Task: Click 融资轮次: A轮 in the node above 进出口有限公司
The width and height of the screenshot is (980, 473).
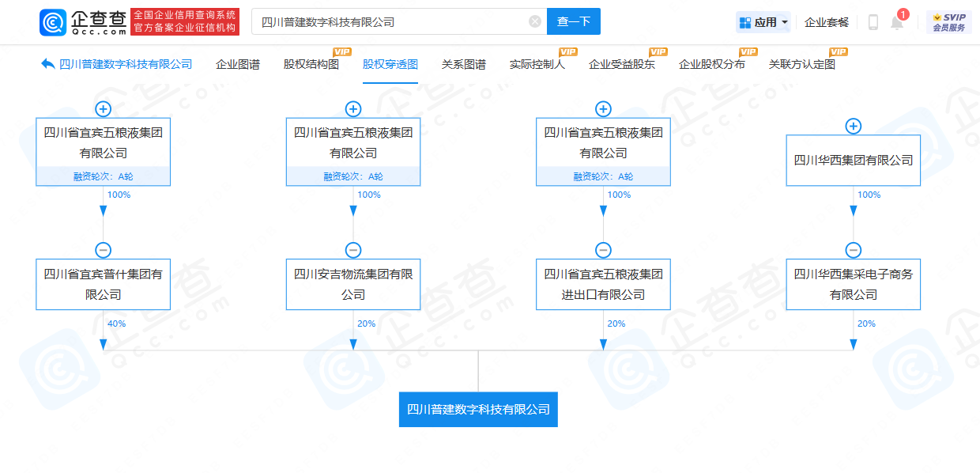Action: click(x=603, y=177)
